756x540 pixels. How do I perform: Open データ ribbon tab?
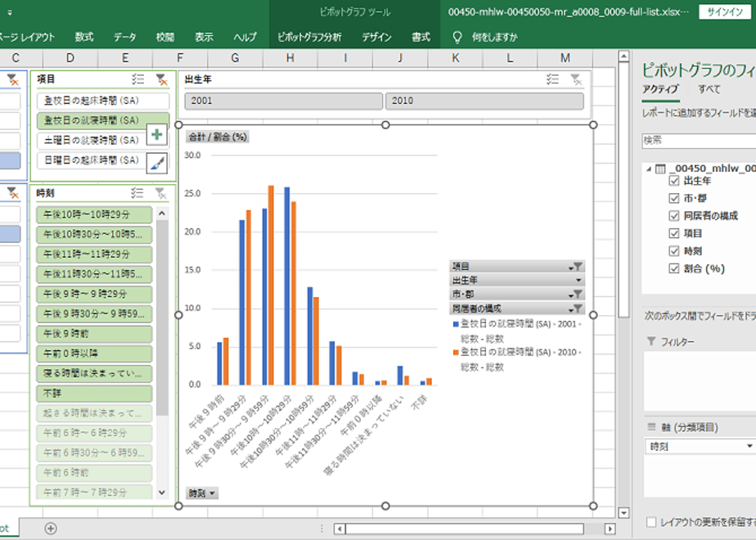[x=125, y=37]
